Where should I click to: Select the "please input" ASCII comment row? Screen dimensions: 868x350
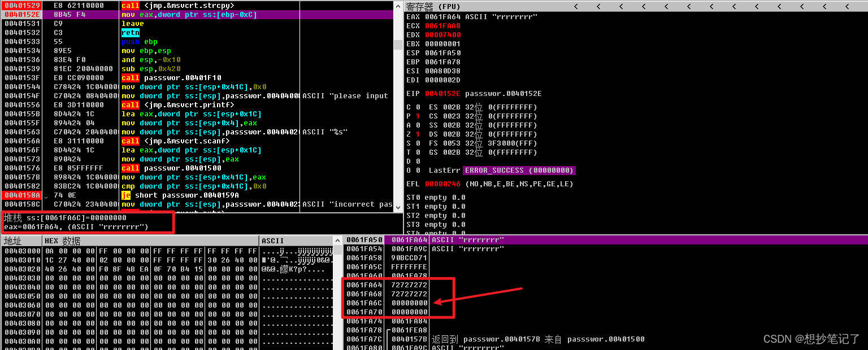(197, 96)
